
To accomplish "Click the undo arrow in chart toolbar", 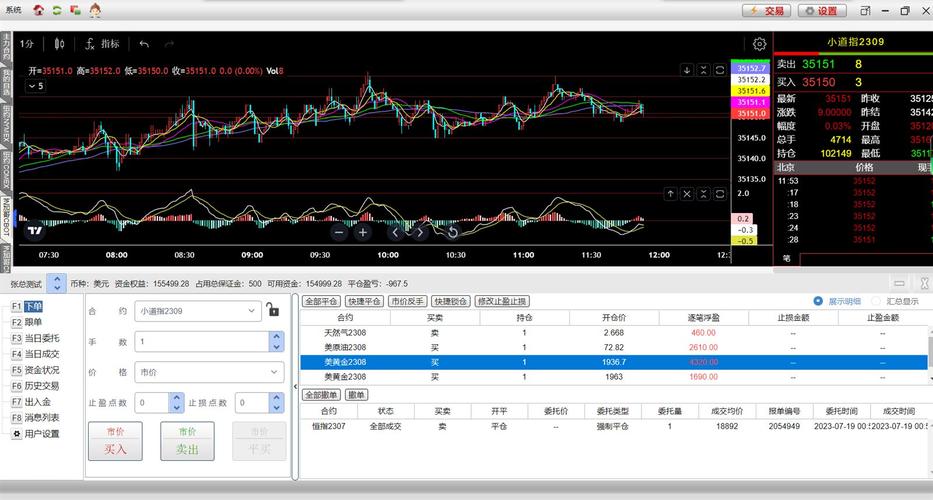I will pos(144,43).
